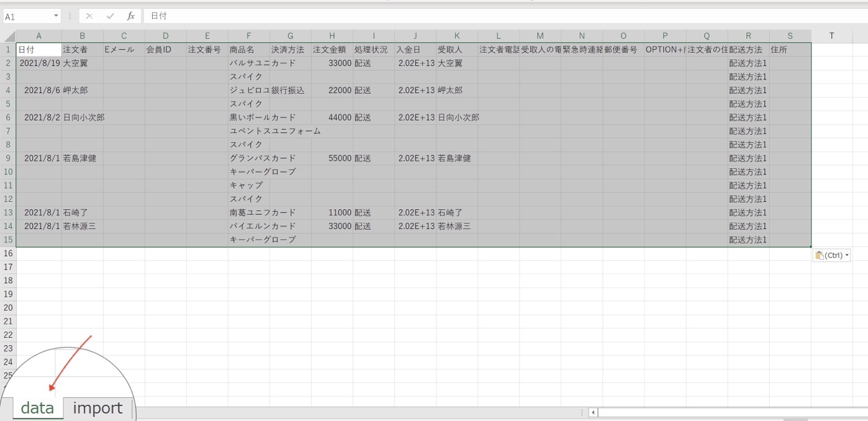
Task: Select column H header
Action: (332, 36)
